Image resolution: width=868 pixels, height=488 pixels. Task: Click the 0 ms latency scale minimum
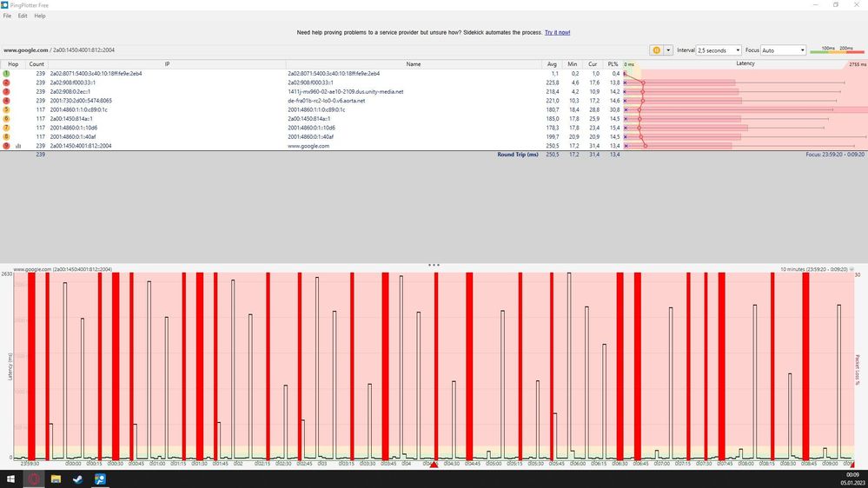click(629, 65)
